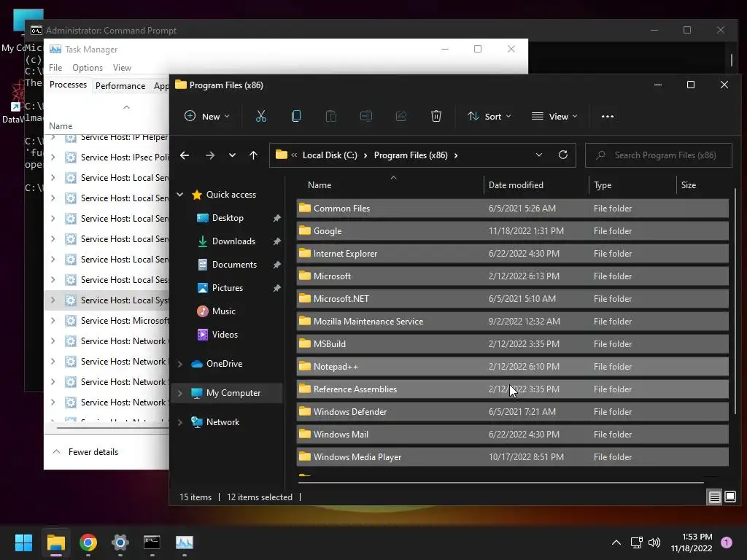Screen dimensions: 747x560
Task: Click the pin icon next to Downloads
Action: pyautogui.click(x=276, y=241)
